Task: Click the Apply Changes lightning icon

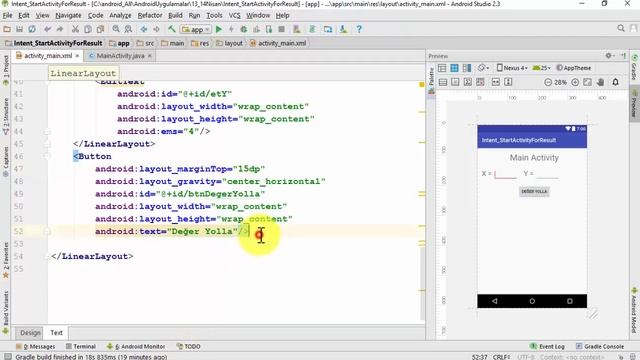Action: click(x=231, y=29)
